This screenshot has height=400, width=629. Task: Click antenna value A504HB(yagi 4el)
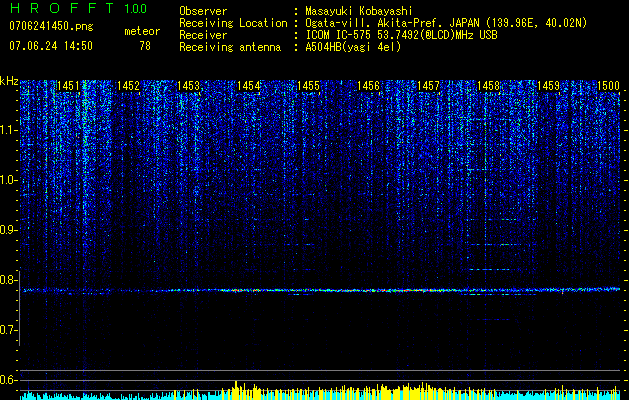(x=353, y=47)
